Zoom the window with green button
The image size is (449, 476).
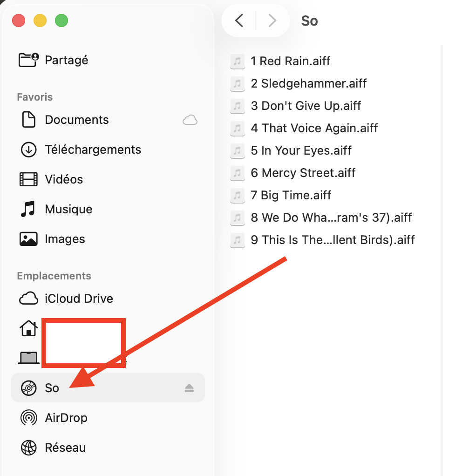tap(61, 20)
